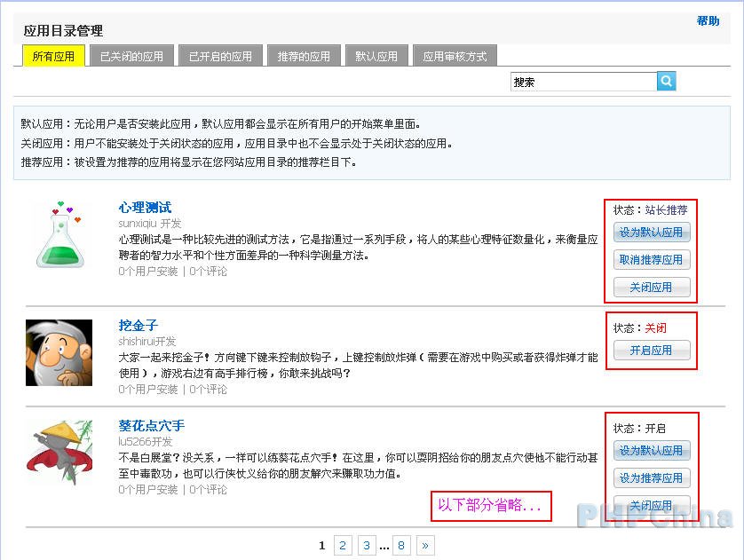Open the 帮助 help link
Image resolution: width=744 pixels, height=560 pixels.
(x=708, y=21)
